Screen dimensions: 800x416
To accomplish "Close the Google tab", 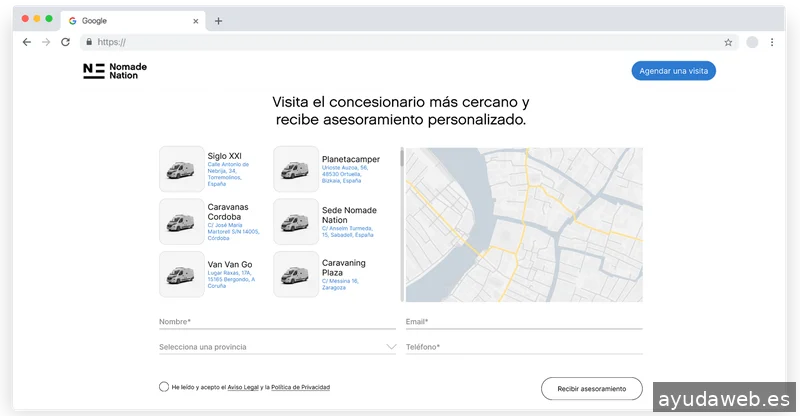I will 195,21.
